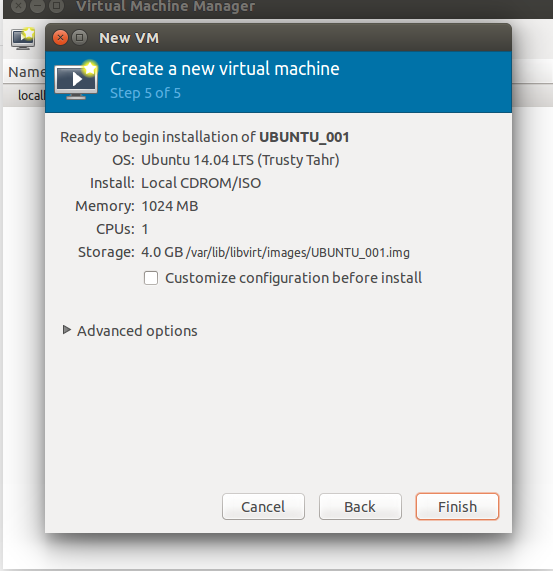Click the OS value Ubuntu 14.04 LTS (Trusty Tahr)
Viewport: 553px width, 571px height.
pyautogui.click(x=240, y=160)
